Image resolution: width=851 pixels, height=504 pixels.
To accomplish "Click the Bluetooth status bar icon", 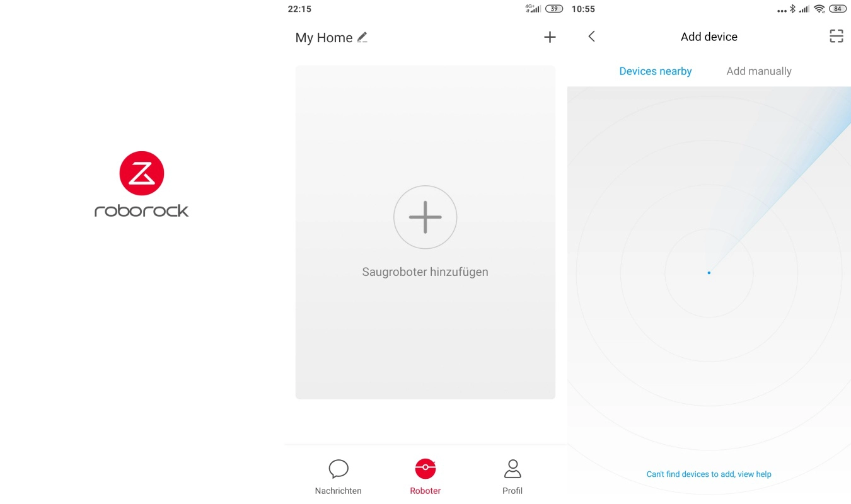I will click(793, 9).
